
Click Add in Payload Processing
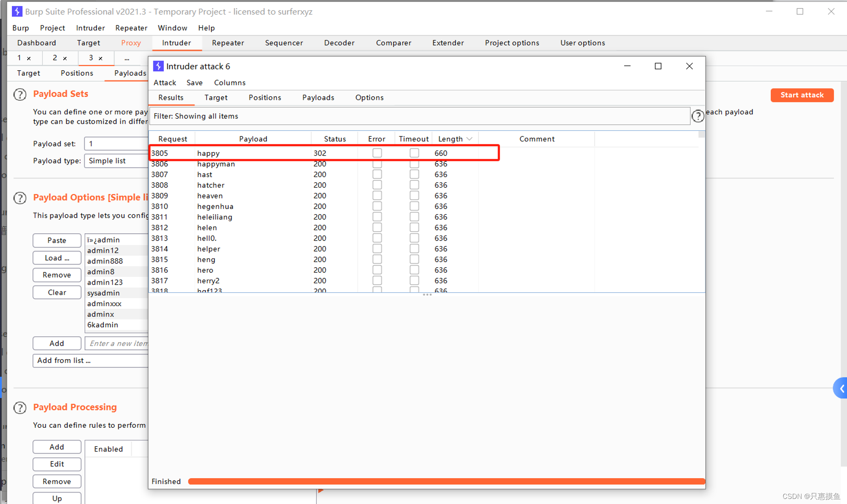[57, 447]
